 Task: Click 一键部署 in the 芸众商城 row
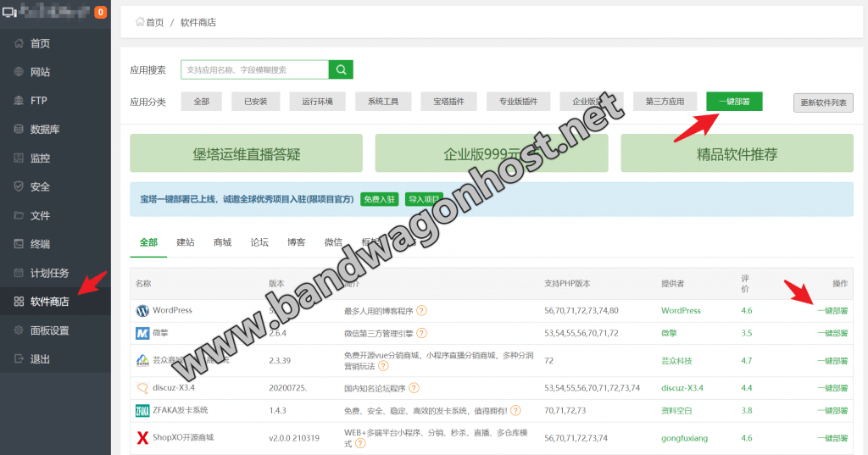click(x=832, y=361)
